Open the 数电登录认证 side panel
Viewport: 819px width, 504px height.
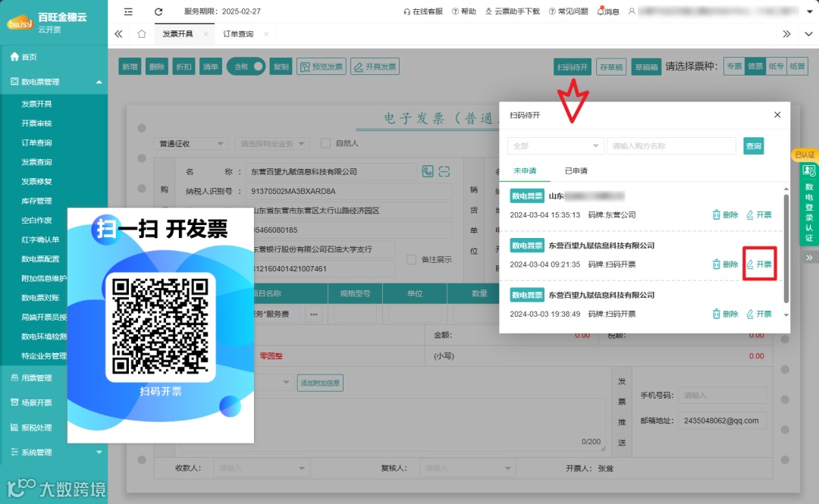click(x=809, y=203)
